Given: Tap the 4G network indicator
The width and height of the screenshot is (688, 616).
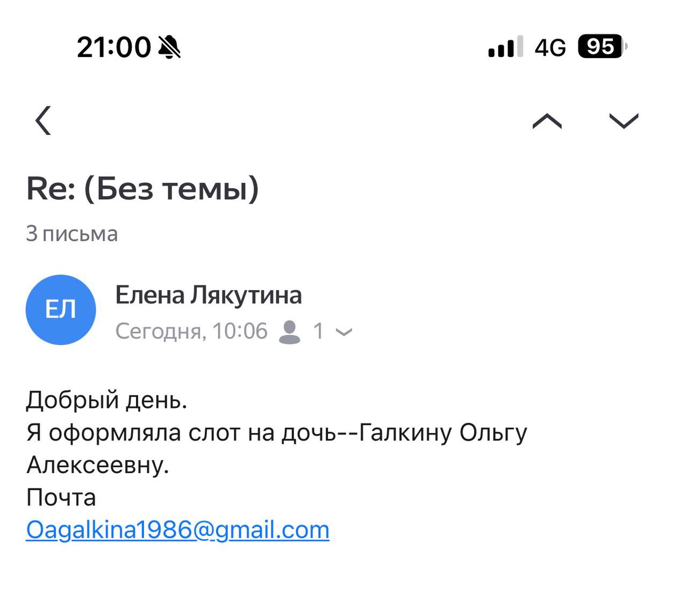Looking at the screenshot, I should [550, 48].
